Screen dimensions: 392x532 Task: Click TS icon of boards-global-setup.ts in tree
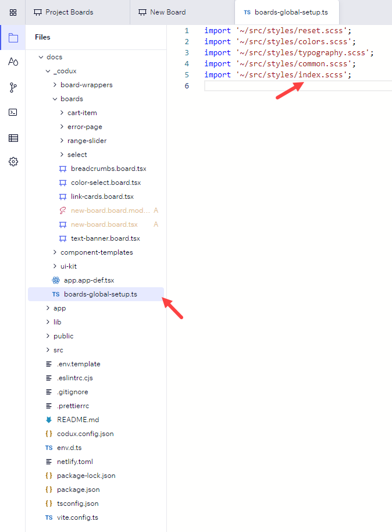tap(56, 294)
